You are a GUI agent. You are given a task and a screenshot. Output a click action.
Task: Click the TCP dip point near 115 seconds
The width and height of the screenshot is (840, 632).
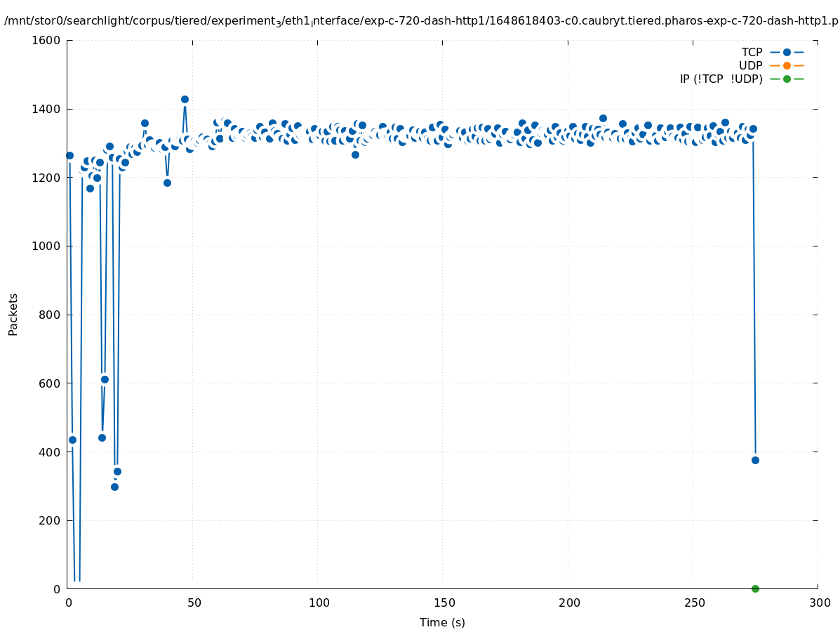point(355,154)
